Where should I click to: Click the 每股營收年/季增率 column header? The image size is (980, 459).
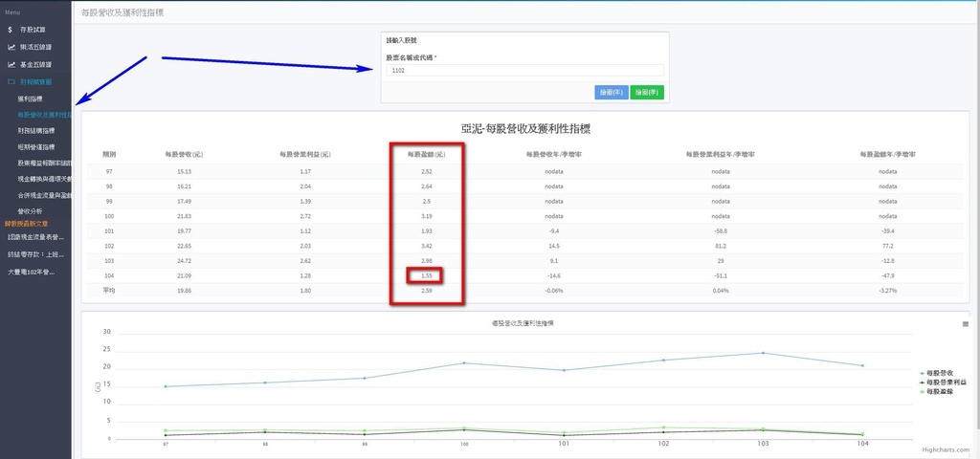tap(556, 154)
